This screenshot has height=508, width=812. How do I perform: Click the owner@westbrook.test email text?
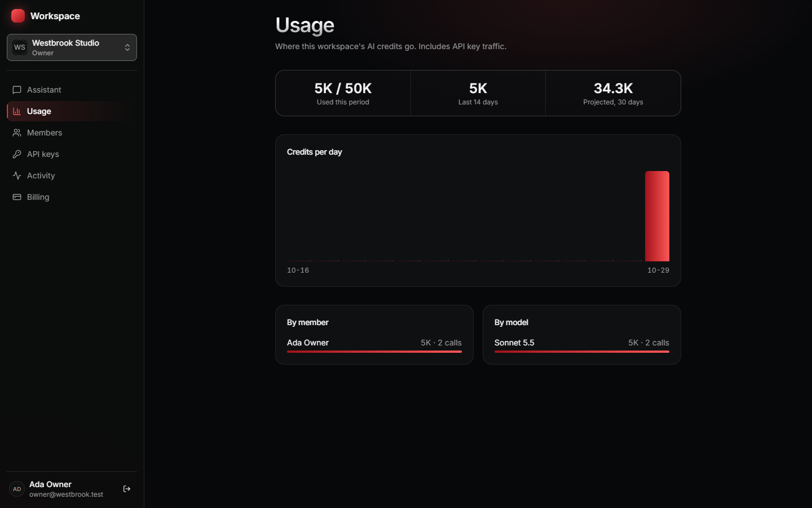pos(66,494)
